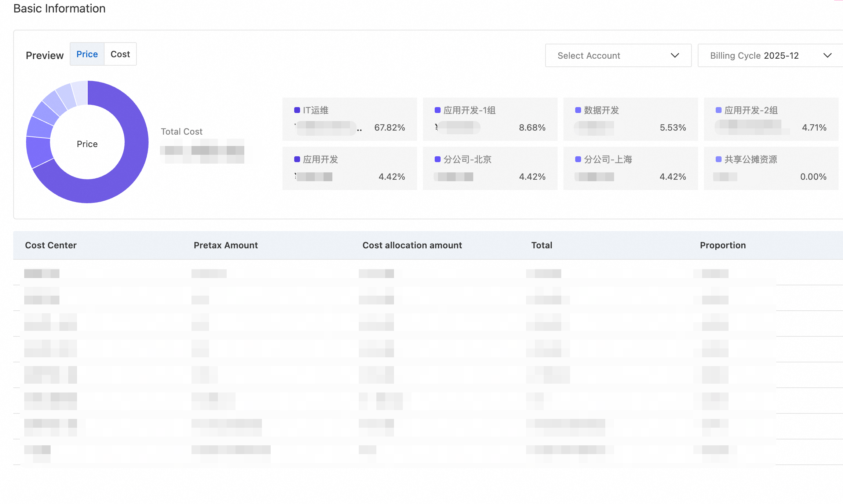Click the Proportion column header
Image resolution: width=843 pixels, height=504 pixels.
[723, 245]
